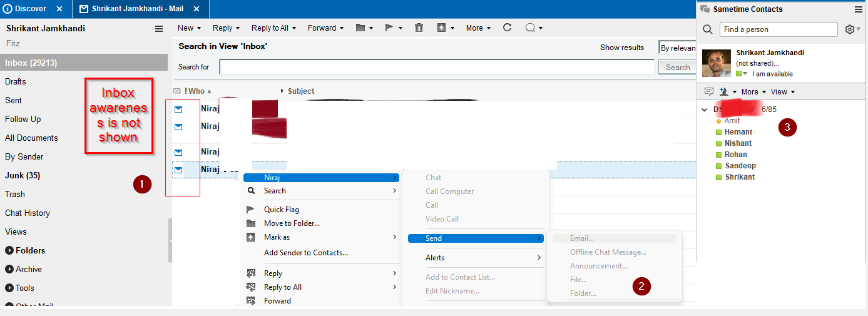Click the Search button next to search field

677,68
